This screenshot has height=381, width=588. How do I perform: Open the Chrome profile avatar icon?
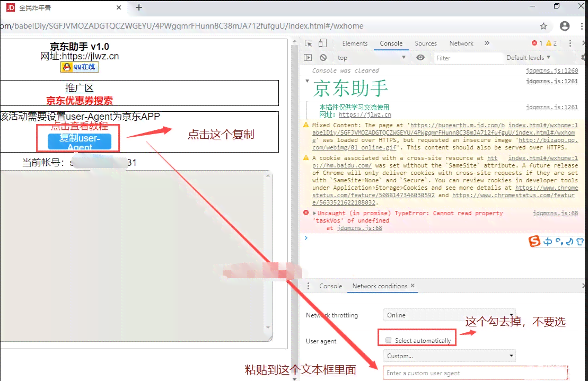pos(564,26)
